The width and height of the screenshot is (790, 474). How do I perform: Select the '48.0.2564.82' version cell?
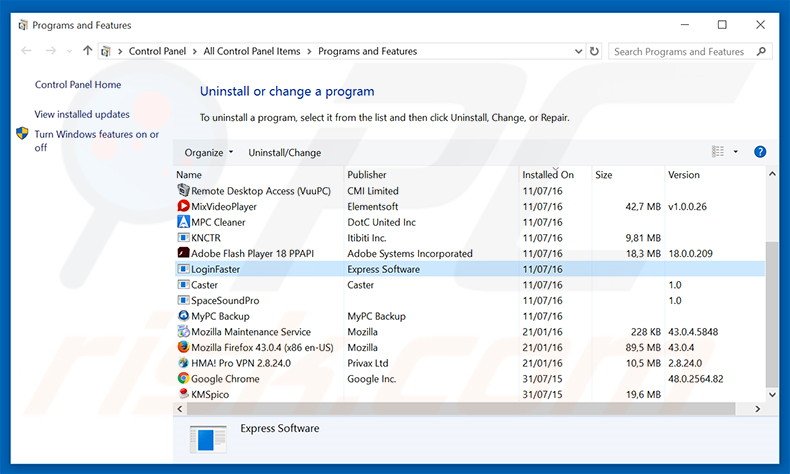point(695,378)
